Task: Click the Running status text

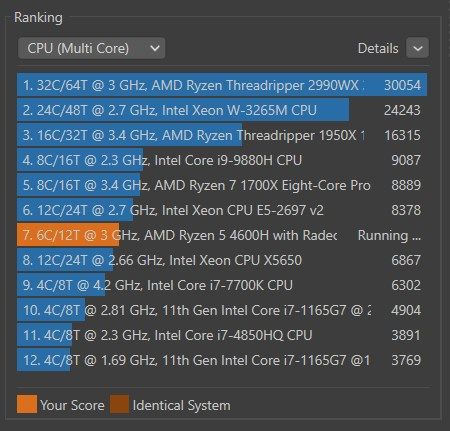Action: pos(389,235)
